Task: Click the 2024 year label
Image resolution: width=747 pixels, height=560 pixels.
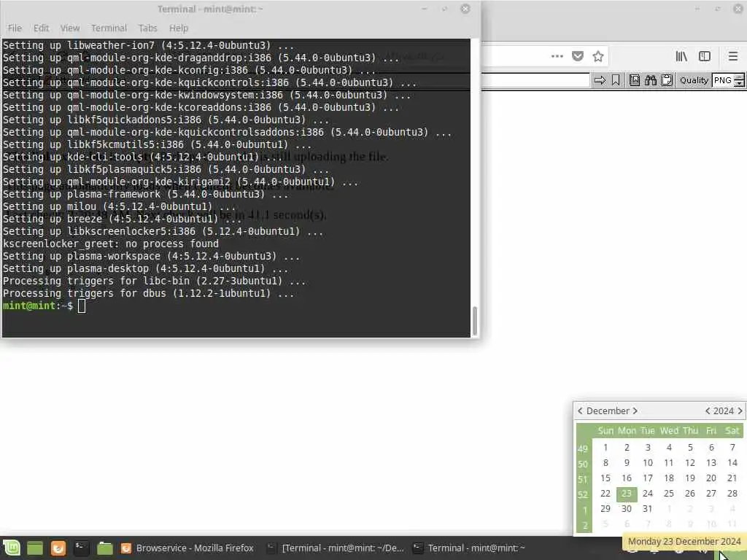Action: (723, 411)
